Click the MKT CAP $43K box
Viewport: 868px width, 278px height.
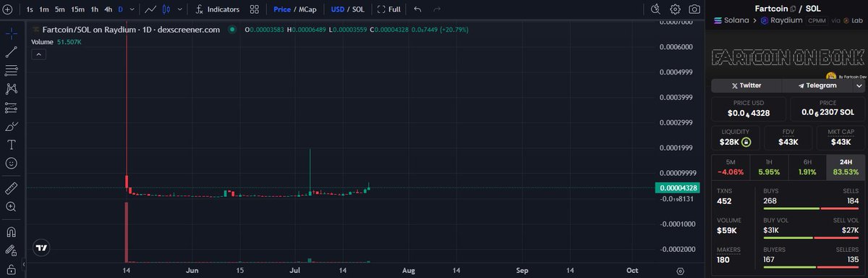click(840, 138)
